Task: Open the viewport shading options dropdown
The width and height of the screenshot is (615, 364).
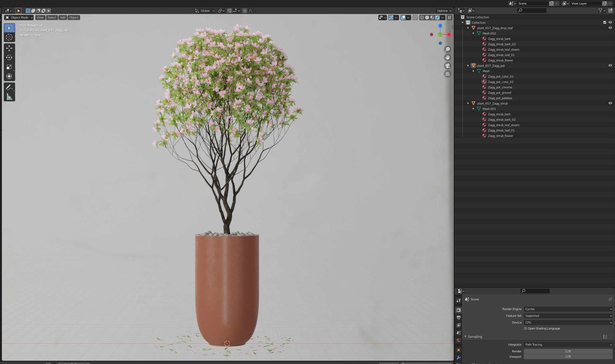Action: pos(443,18)
